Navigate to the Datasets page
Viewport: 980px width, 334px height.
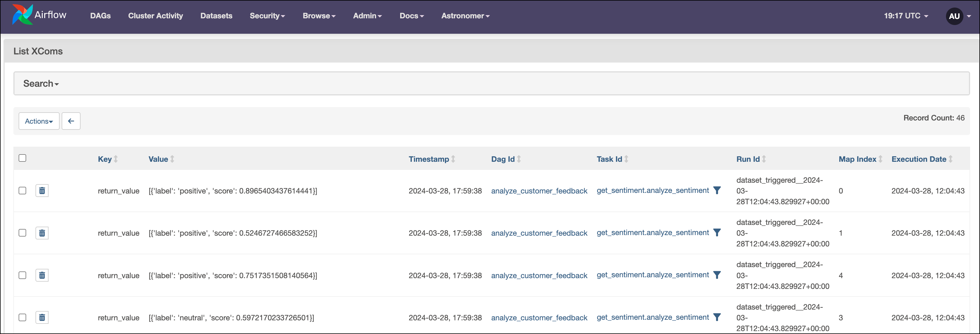216,16
